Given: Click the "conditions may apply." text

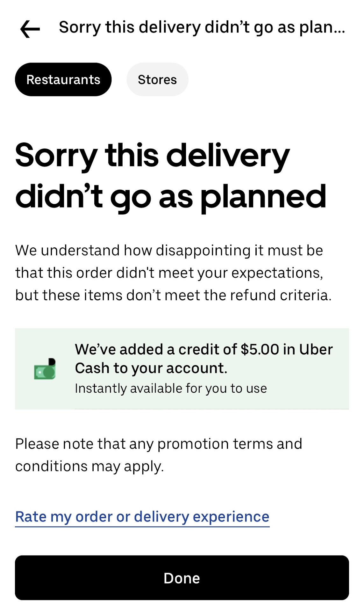Looking at the screenshot, I should [x=89, y=466].
